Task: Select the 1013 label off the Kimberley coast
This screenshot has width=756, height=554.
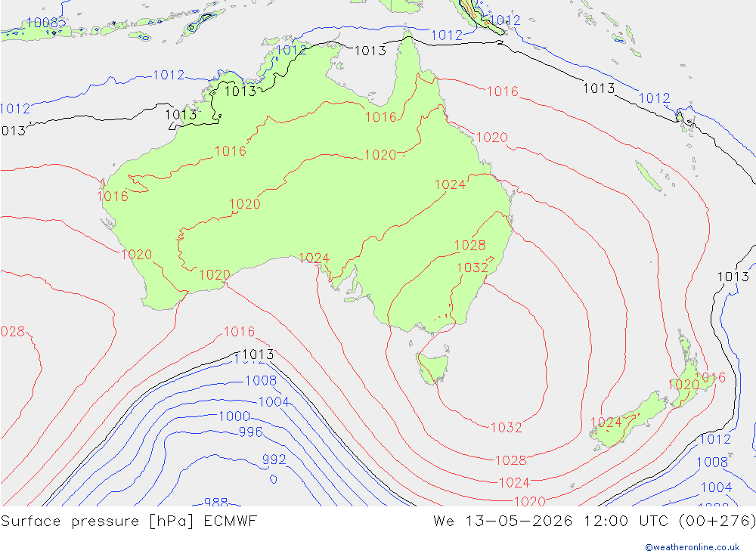Action: click(181, 115)
